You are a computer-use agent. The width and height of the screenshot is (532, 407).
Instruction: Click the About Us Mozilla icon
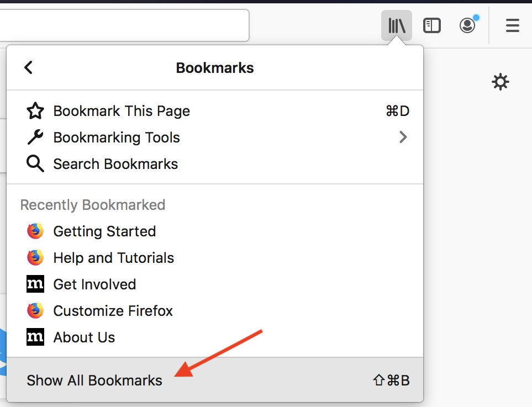point(35,337)
